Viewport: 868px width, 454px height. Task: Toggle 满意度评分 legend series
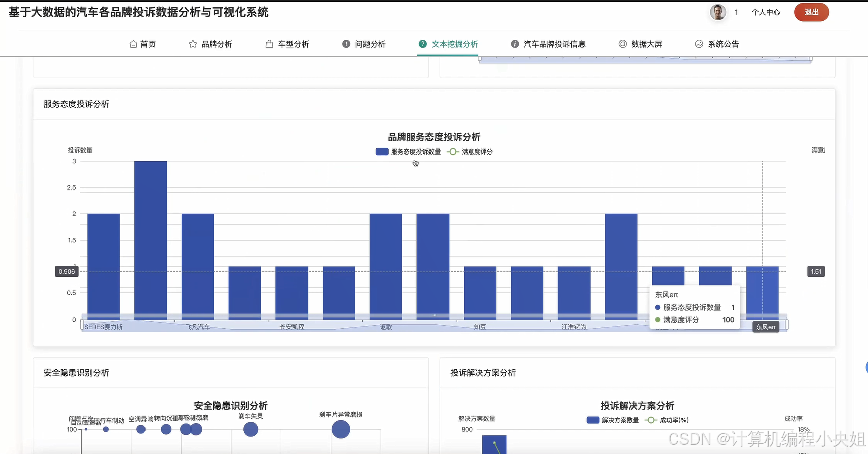469,152
